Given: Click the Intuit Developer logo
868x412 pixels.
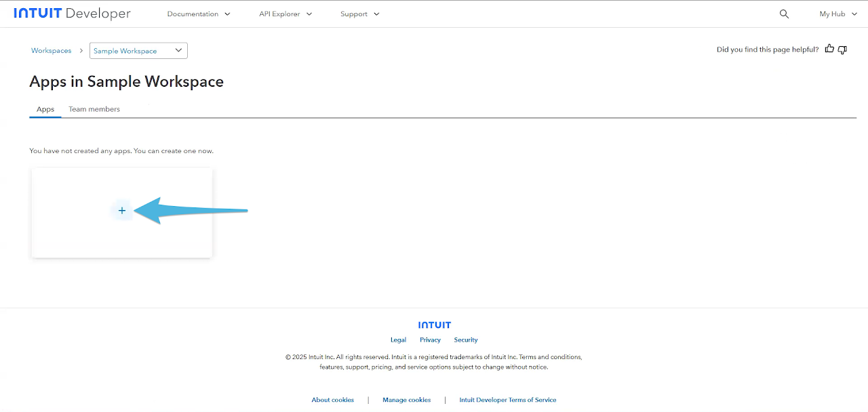Looking at the screenshot, I should pos(72,14).
